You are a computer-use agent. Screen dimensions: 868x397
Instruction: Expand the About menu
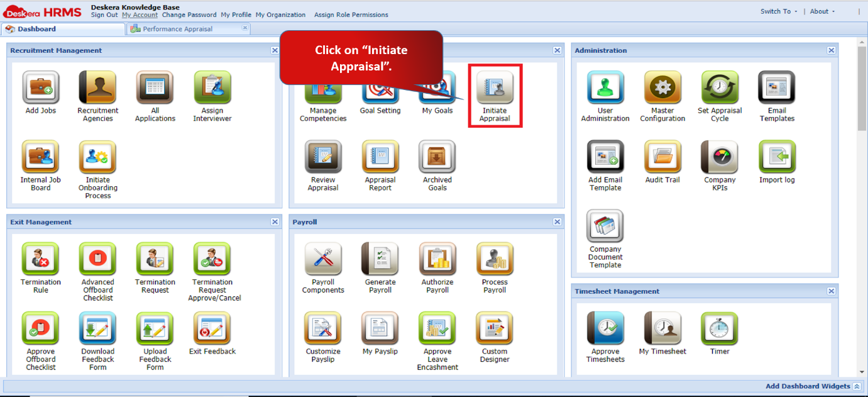pos(821,11)
